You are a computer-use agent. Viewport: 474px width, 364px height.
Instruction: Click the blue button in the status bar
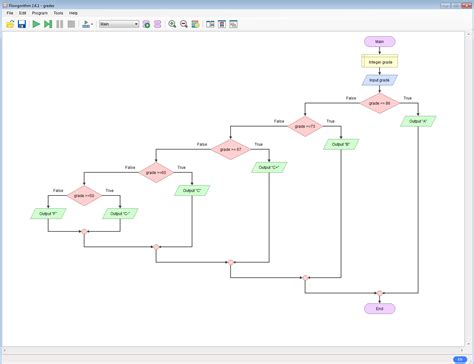click(x=460, y=359)
